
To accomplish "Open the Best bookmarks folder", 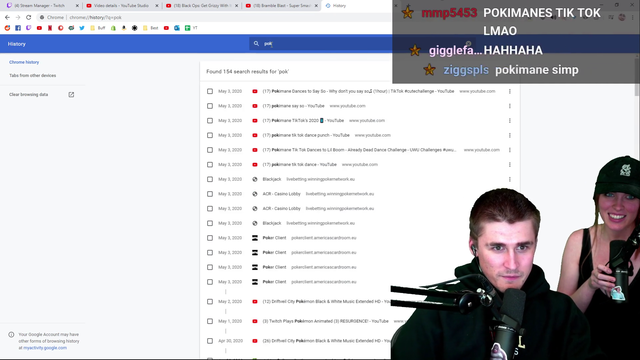I will click(x=151, y=28).
